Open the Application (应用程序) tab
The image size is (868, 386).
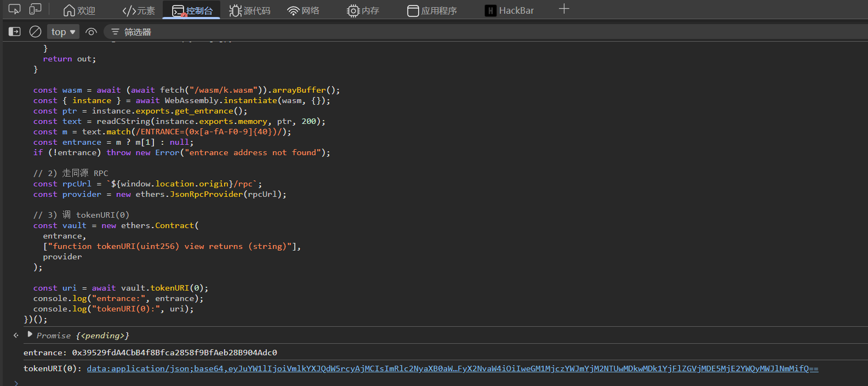(432, 10)
